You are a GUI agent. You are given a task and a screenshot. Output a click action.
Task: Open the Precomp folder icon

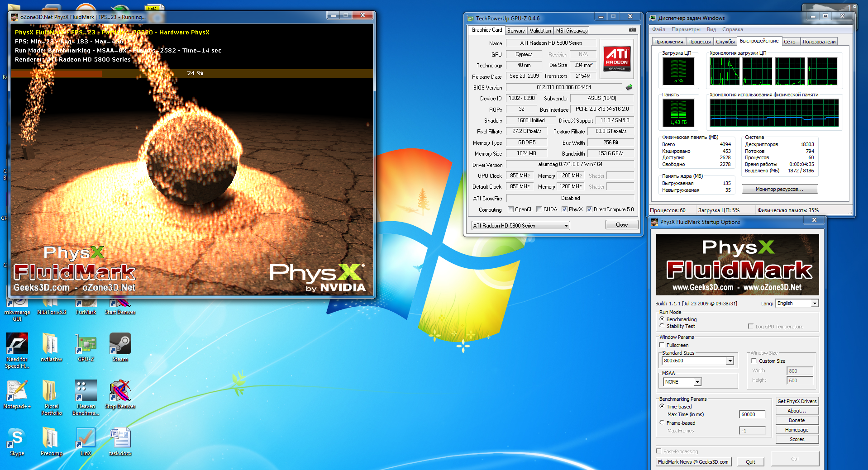click(x=51, y=441)
